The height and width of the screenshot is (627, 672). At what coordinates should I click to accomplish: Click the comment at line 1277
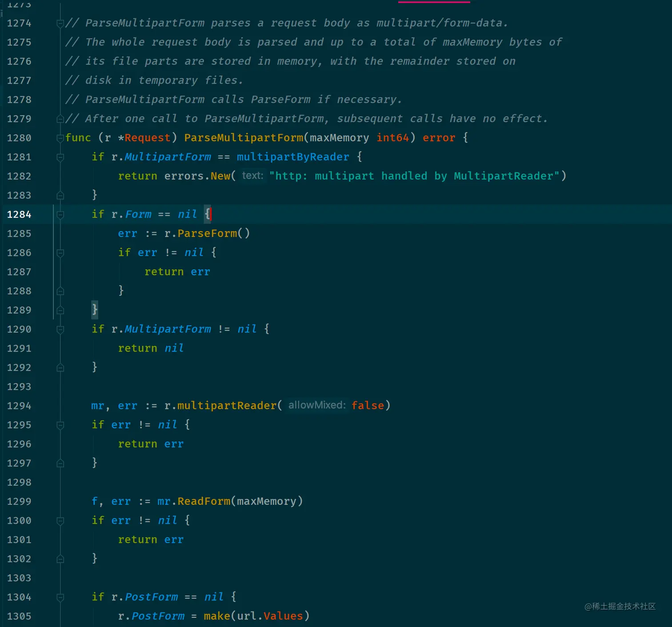click(154, 80)
